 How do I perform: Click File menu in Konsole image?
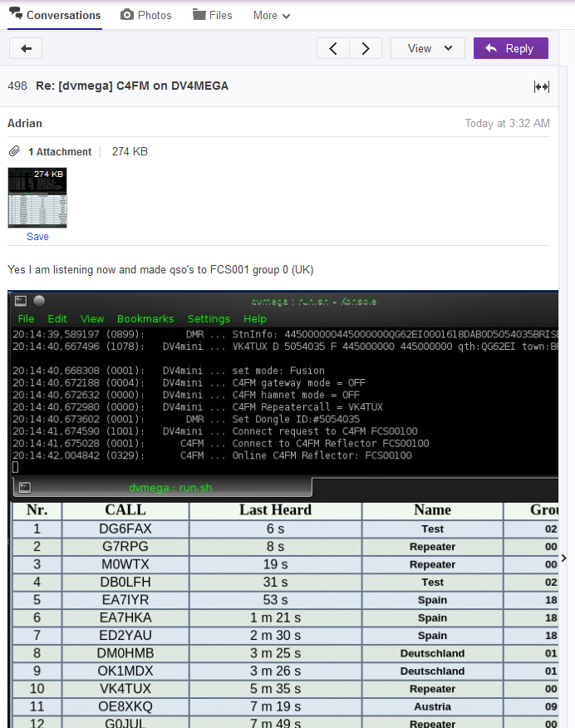coord(26,318)
